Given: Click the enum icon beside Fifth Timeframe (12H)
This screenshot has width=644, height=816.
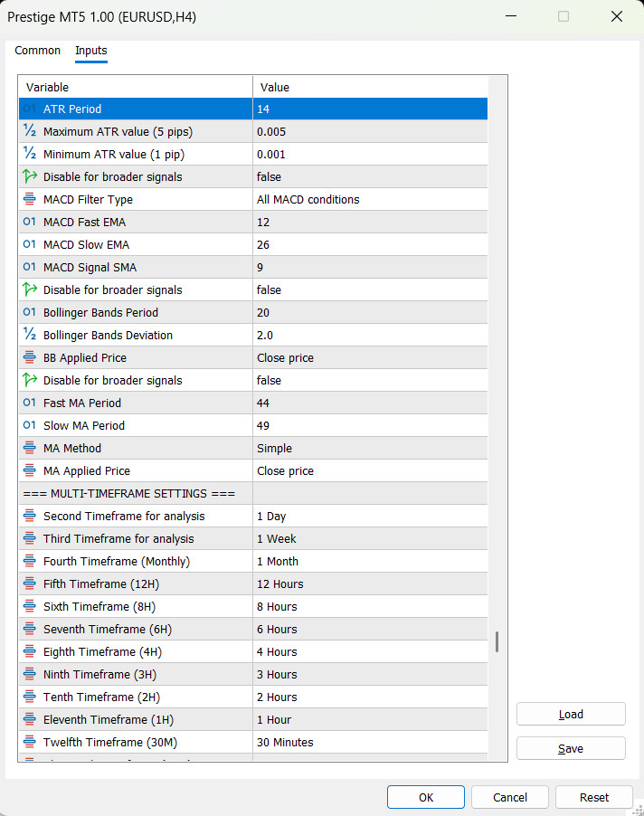Looking at the screenshot, I should (30, 584).
